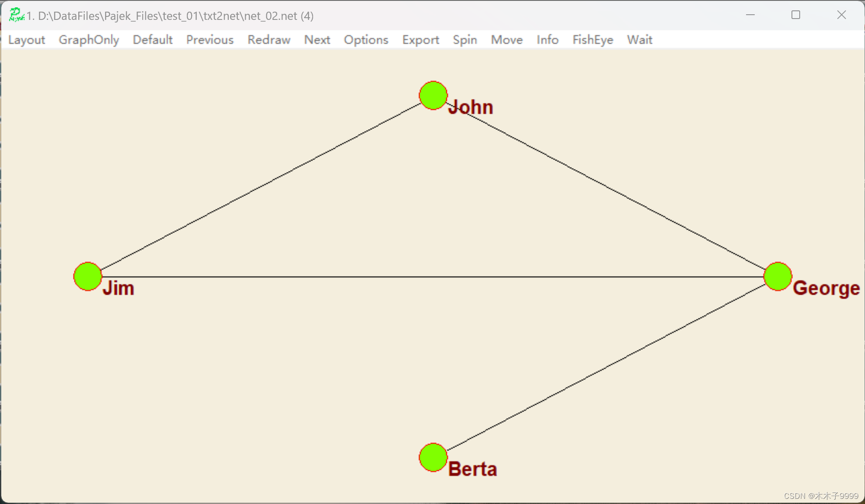Select the George vertex circle
Viewport: 865px width, 504px height.
[x=778, y=276]
